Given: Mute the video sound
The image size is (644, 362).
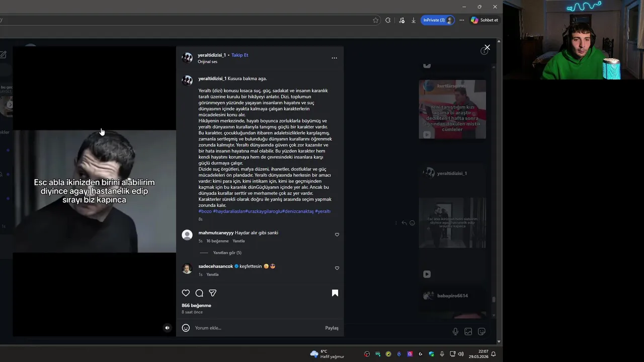Looking at the screenshot, I should point(168,328).
